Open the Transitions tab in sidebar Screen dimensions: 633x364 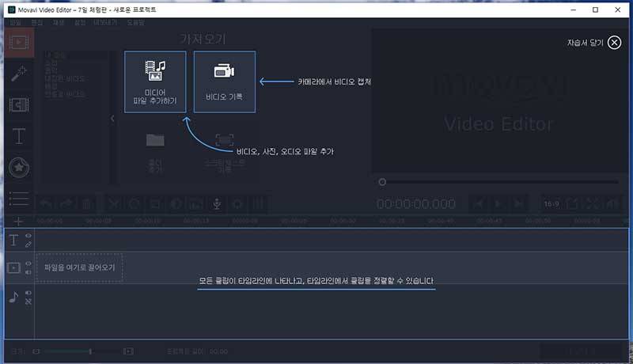coord(19,105)
